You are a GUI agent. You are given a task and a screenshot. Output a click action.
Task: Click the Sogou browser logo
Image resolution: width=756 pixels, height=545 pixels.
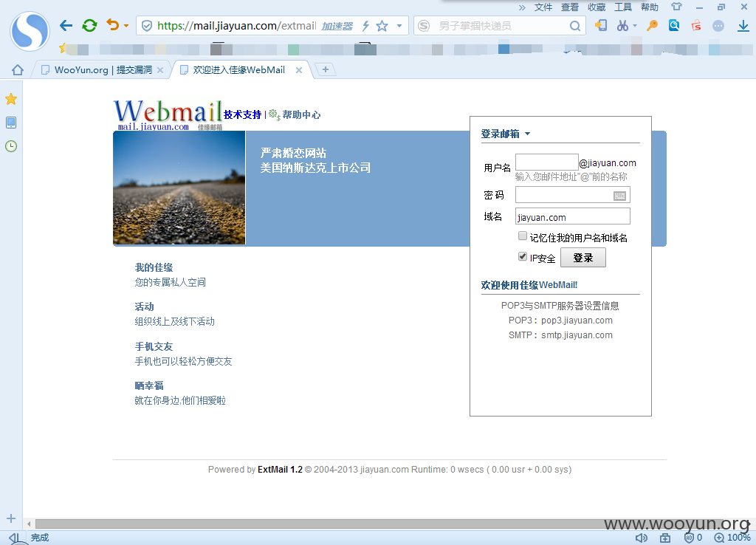30,31
